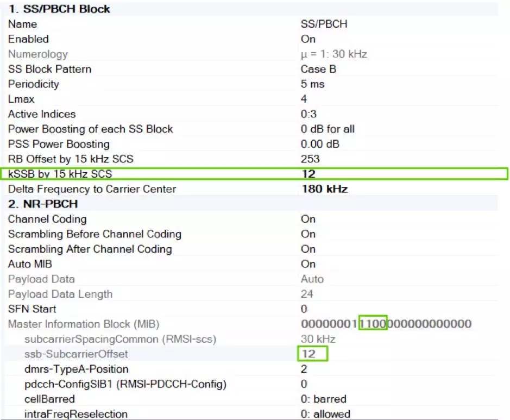The width and height of the screenshot is (510, 420).
Task: Click the Name field containing SS/PBCH
Action: point(324,24)
